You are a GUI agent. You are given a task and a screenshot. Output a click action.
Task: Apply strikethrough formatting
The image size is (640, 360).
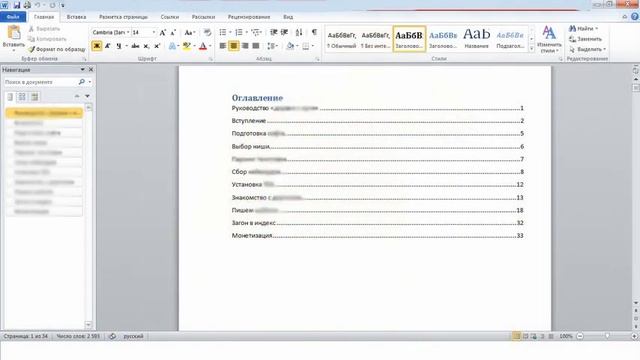tap(136, 46)
